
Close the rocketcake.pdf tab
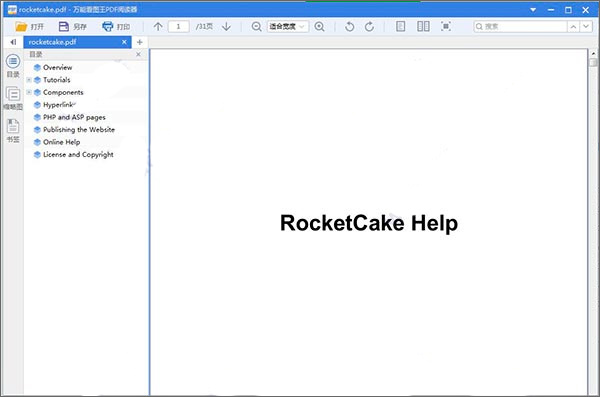[x=124, y=42]
